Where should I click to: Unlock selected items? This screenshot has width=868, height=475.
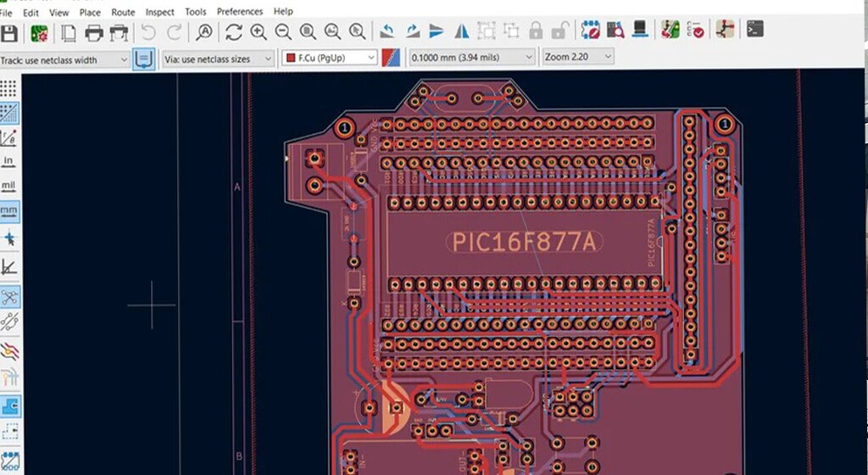[560, 31]
